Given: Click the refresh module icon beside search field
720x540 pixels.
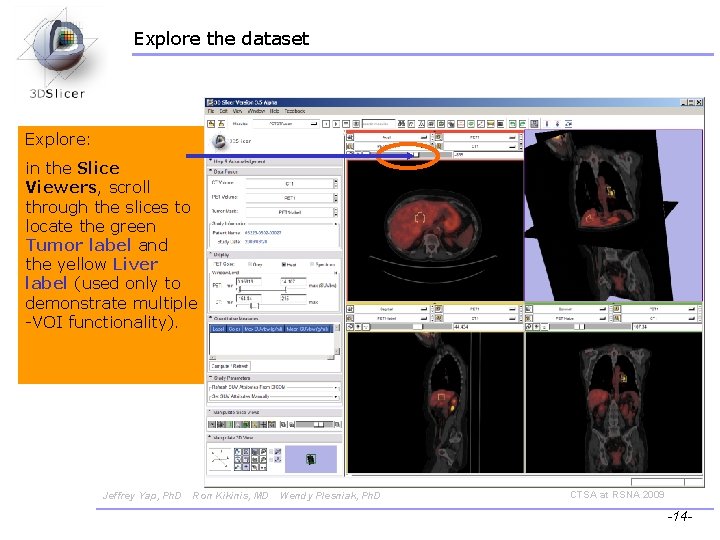Looking at the screenshot, I should (x=356, y=124).
